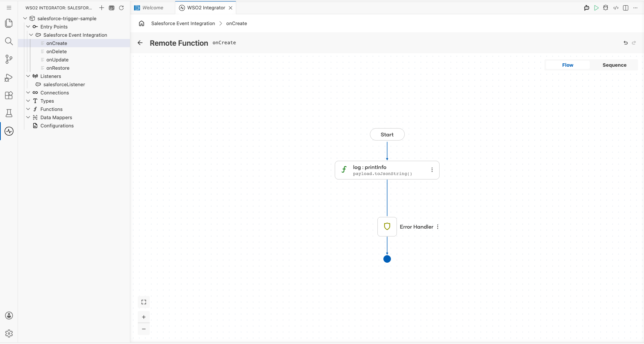Toggle the Connections section chevron
The height and width of the screenshot is (344, 644).
(28, 93)
